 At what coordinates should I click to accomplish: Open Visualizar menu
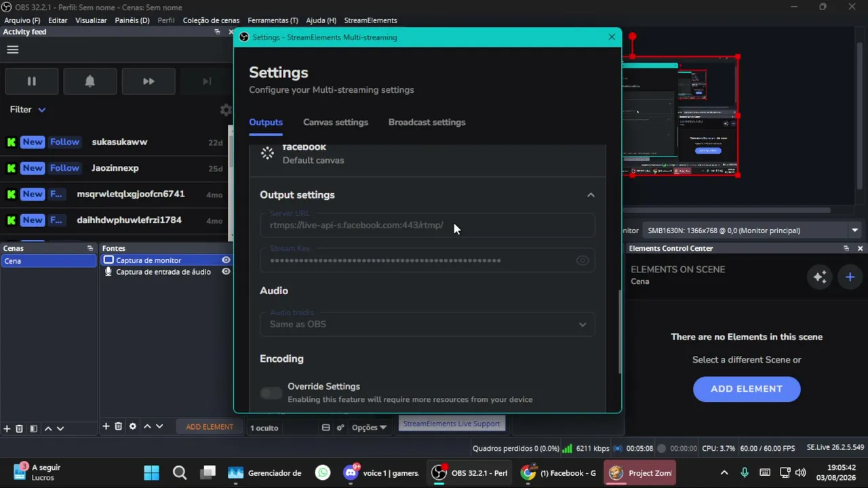point(91,20)
